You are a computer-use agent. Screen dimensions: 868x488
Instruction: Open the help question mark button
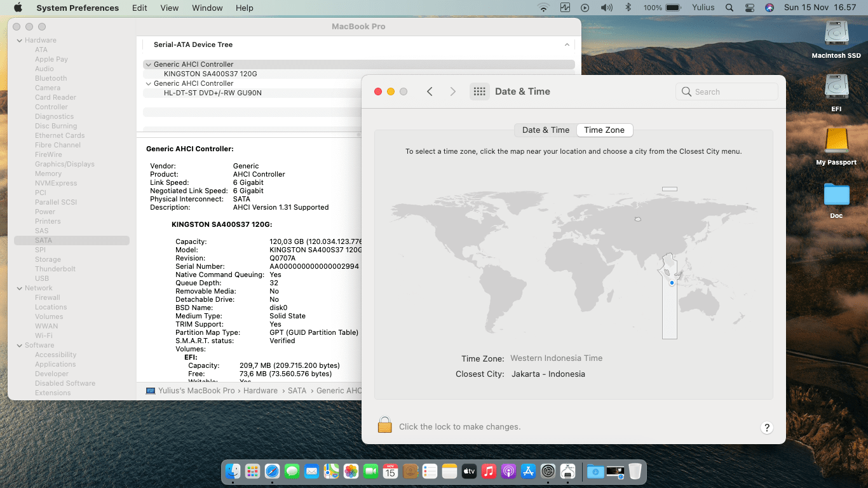(766, 428)
